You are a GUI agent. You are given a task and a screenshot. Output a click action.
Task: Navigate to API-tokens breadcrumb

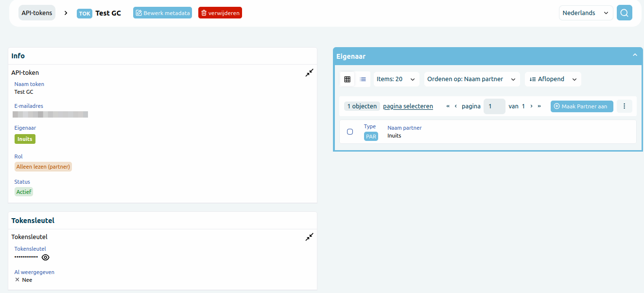pos(37,13)
